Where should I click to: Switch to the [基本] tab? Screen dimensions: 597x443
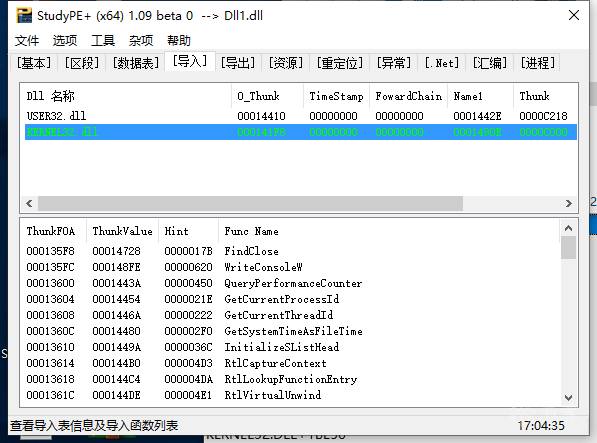[34, 63]
